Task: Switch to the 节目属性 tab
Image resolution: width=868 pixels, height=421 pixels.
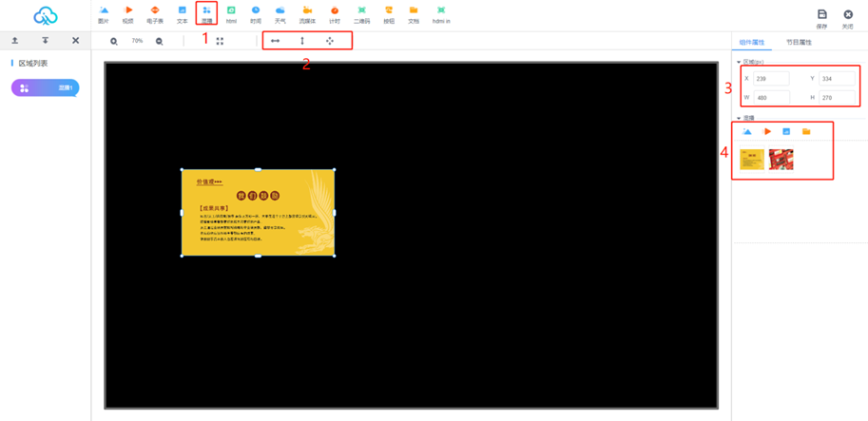Action: tap(799, 43)
